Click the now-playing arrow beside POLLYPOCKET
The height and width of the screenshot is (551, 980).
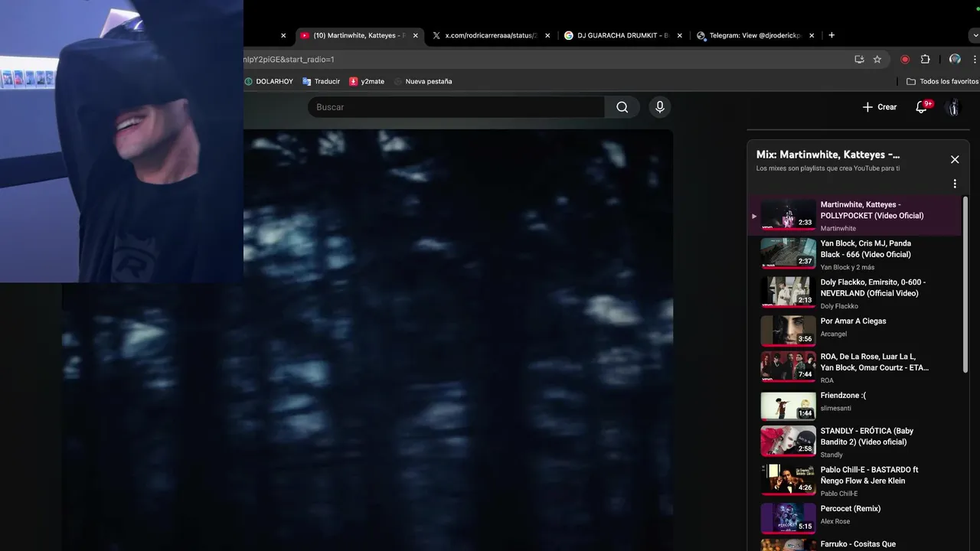[x=754, y=216]
